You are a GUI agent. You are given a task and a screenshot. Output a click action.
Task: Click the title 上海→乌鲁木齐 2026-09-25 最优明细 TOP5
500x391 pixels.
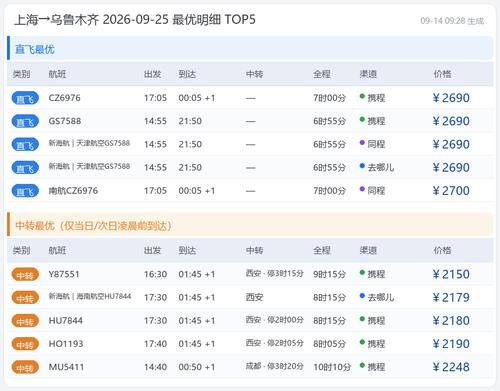[x=135, y=20]
